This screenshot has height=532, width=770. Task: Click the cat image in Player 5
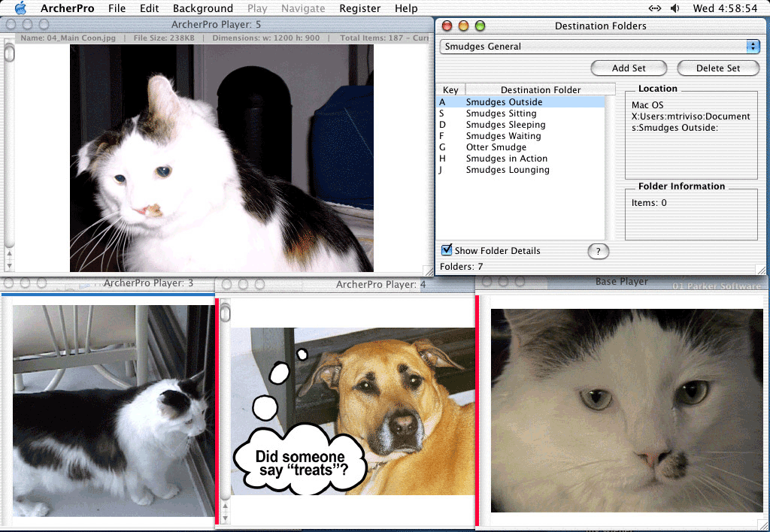point(222,158)
